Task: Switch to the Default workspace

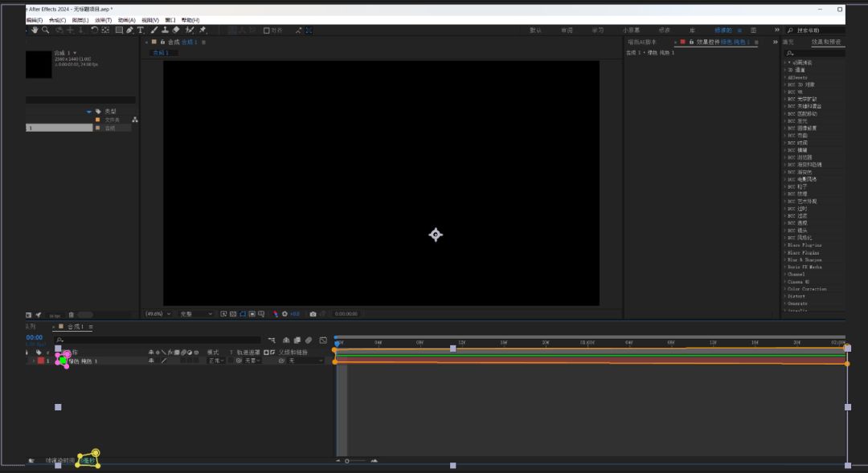Action: [x=535, y=31]
